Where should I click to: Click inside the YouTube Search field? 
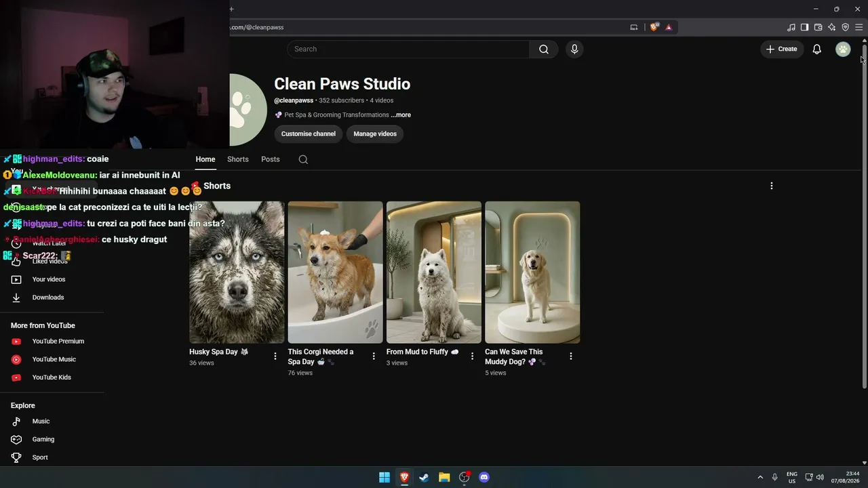(408, 49)
